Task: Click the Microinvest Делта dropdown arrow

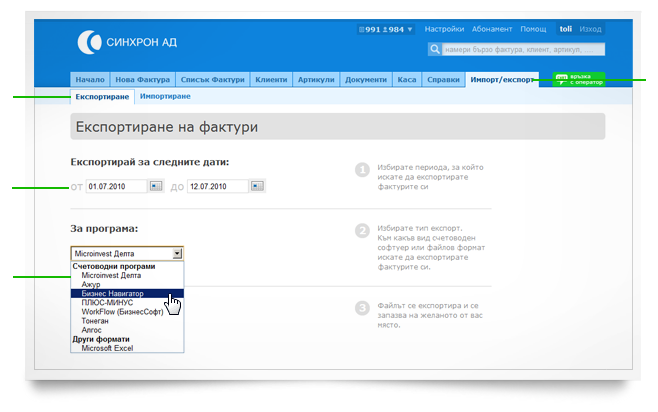Action: [177, 254]
